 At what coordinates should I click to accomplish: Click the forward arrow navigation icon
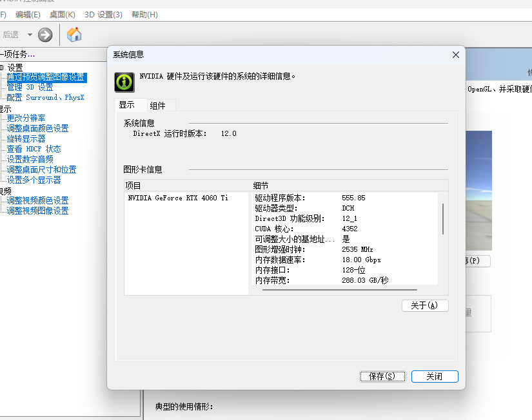(45, 35)
